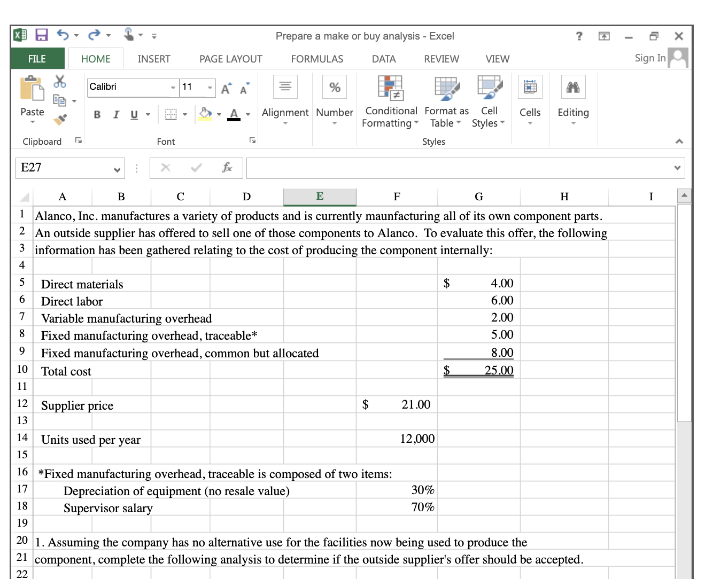Open the font size dropdown

[x=210, y=88]
